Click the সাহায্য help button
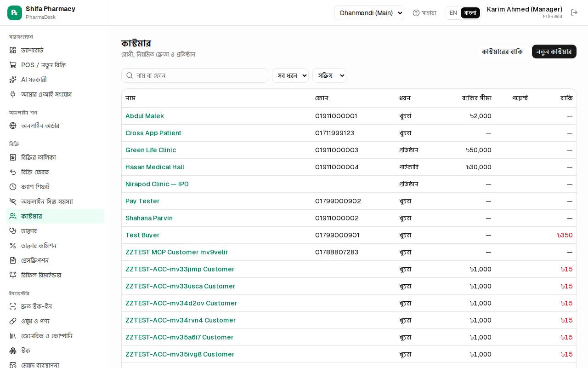This screenshot has width=588, height=368. (424, 13)
